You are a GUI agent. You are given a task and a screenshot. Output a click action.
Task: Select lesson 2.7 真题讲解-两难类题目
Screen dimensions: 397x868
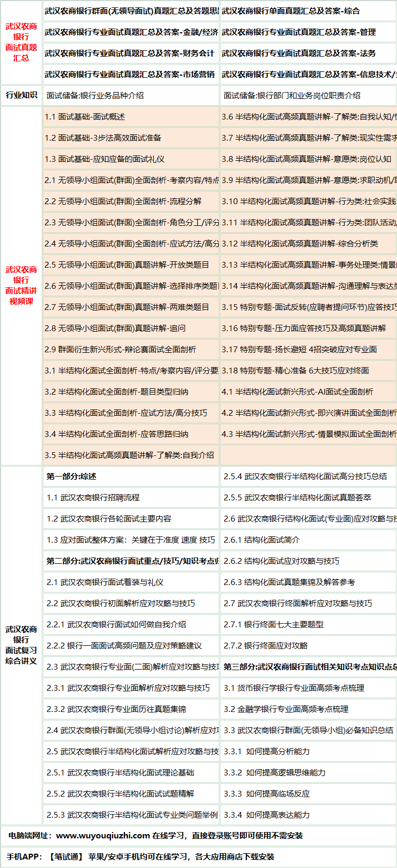127,307
